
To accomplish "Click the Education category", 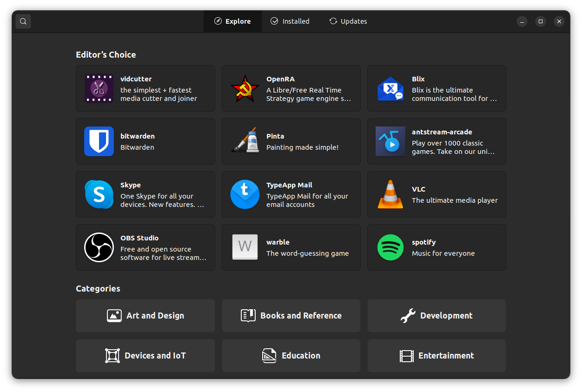I will [x=291, y=355].
